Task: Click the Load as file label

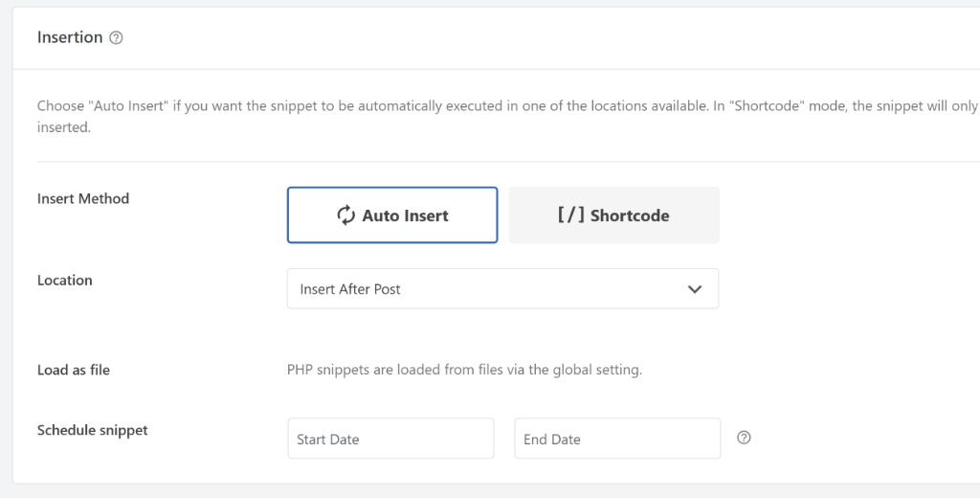Action: coord(74,370)
